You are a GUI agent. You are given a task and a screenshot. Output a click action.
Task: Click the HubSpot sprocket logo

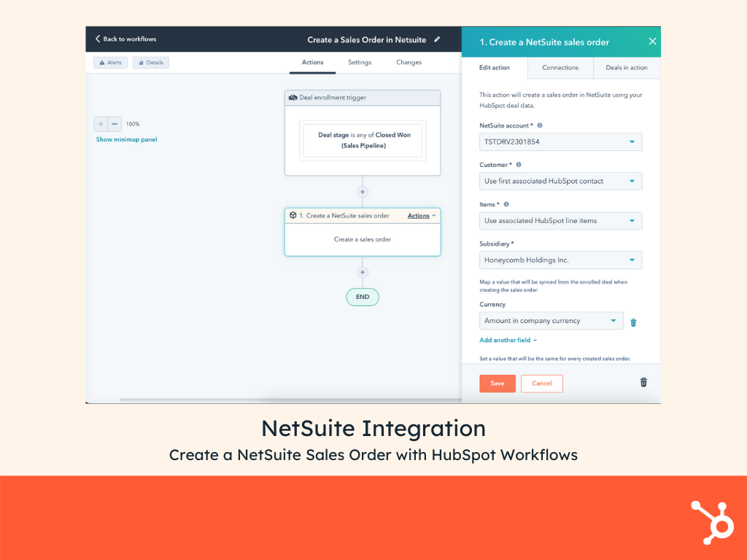[x=712, y=522]
